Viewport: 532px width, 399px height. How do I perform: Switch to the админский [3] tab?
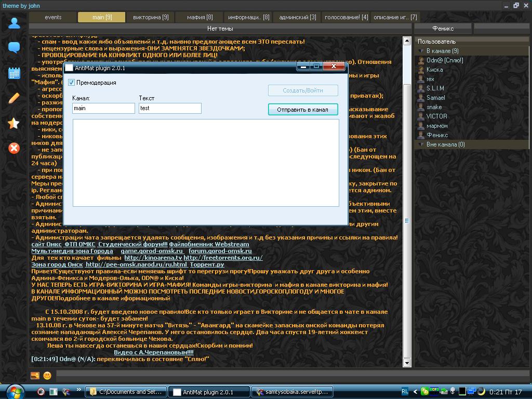[x=297, y=17]
